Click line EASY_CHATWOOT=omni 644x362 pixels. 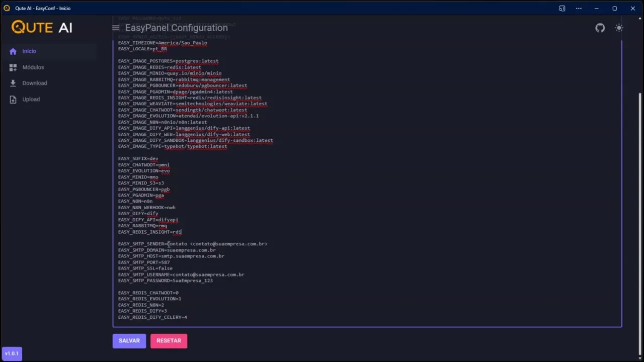(144, 164)
